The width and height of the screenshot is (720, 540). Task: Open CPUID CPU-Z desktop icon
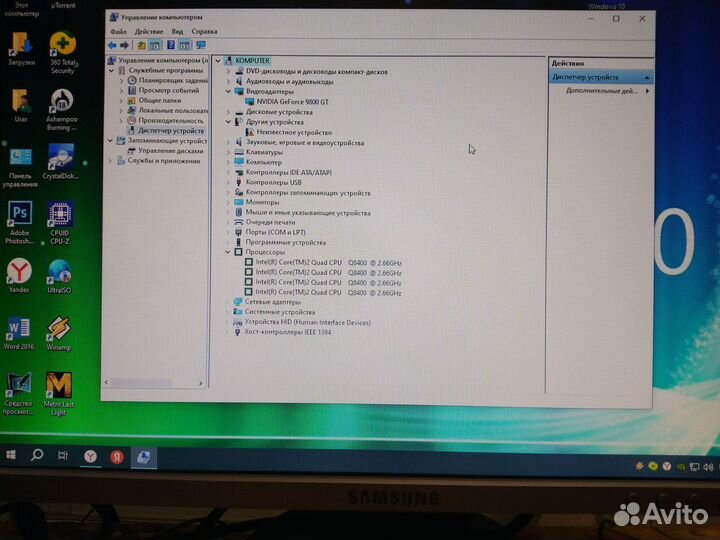click(x=60, y=223)
